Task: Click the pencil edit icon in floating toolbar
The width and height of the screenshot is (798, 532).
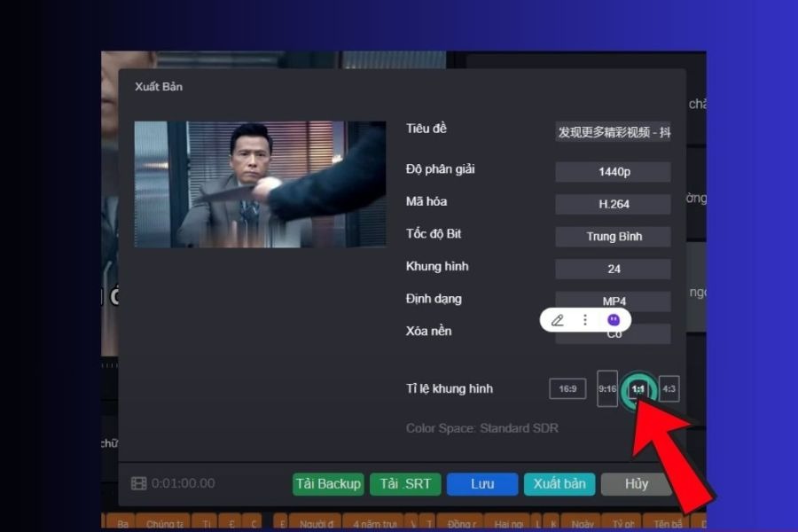Action: point(558,320)
